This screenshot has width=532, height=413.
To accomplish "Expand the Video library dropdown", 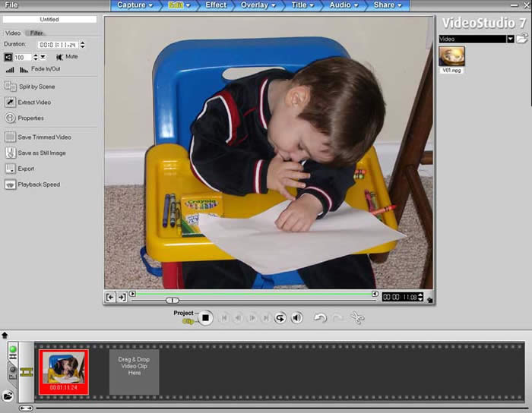I will pos(511,39).
